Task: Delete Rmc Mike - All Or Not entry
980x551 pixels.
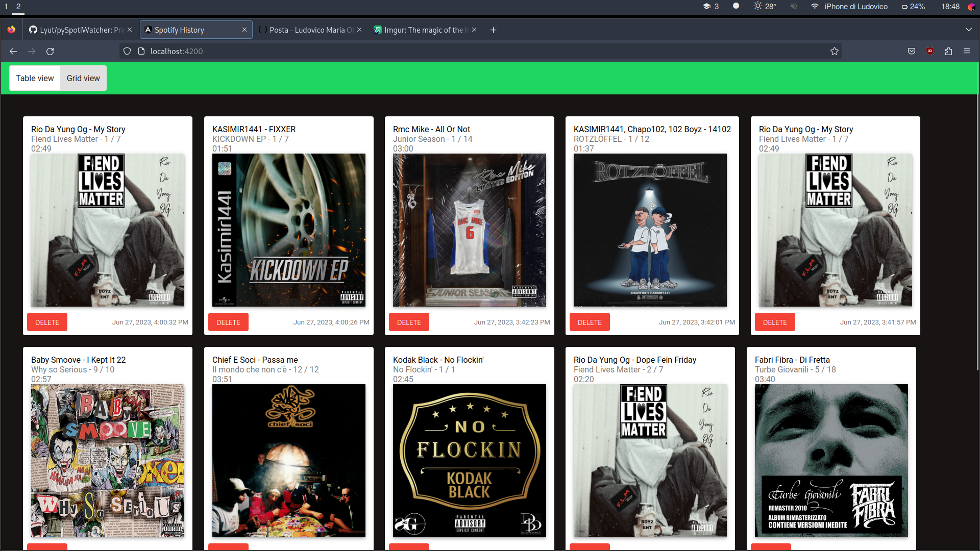Action: click(x=409, y=322)
